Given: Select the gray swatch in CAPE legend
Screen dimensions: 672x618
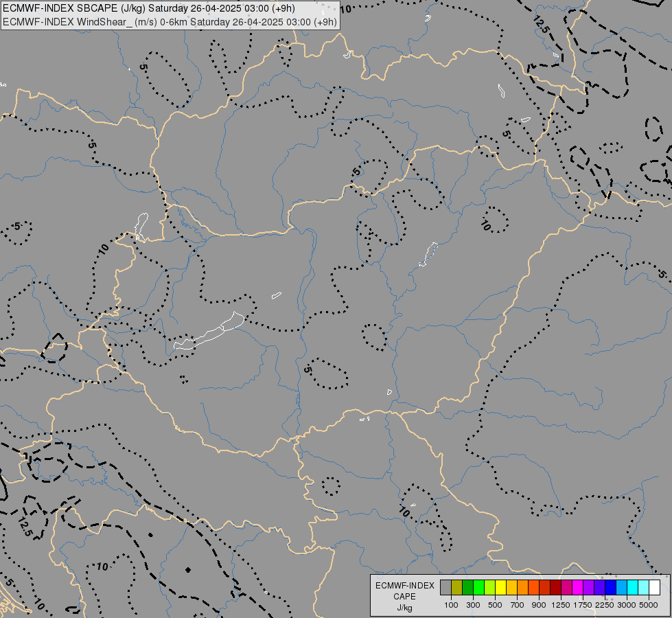Looking at the screenshot, I should pyautogui.click(x=445, y=587).
